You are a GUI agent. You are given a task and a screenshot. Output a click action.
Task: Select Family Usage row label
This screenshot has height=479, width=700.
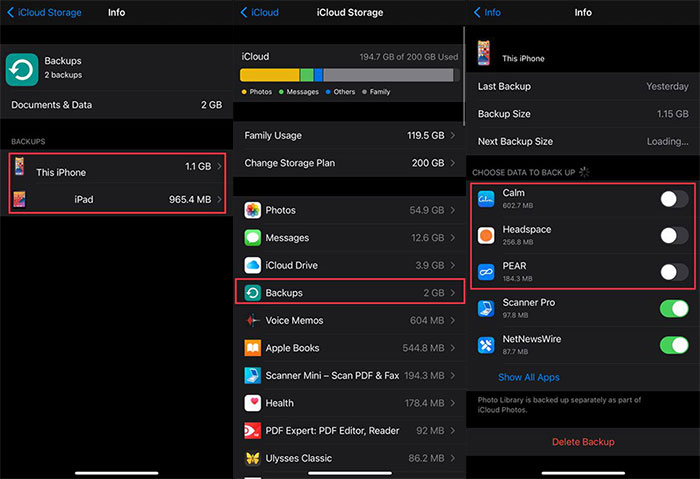tap(273, 135)
